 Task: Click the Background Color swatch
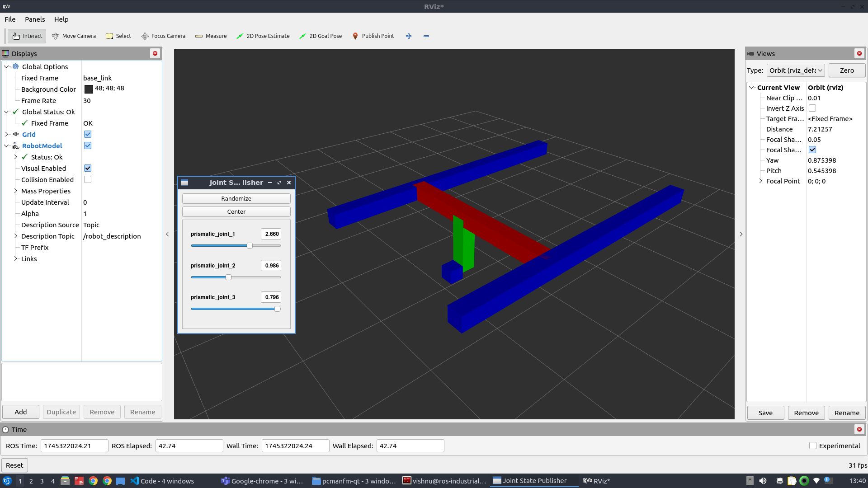click(x=89, y=89)
